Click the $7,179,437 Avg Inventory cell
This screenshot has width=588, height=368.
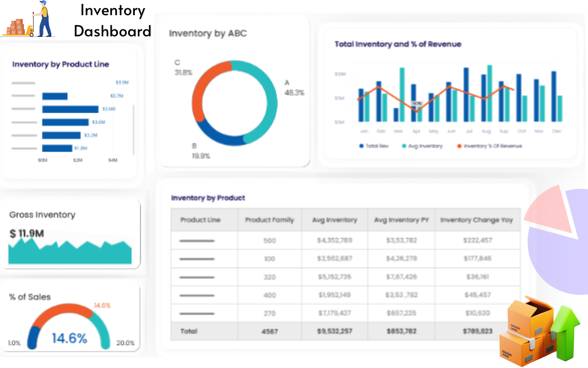pos(334,313)
